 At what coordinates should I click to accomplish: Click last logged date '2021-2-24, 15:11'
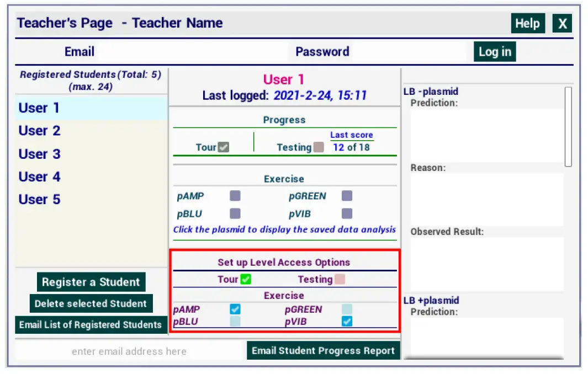coord(320,95)
